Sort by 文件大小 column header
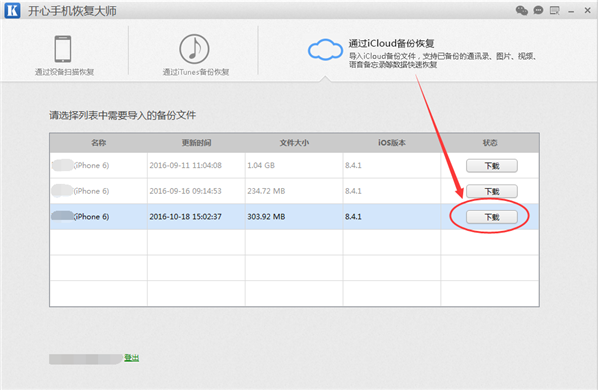Image resolution: width=600 pixels, height=390 pixels. click(294, 143)
